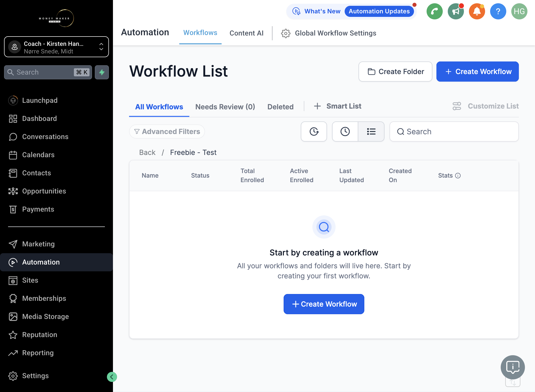535x392 pixels.
Task: Open the help question mark icon
Action: 498,11
